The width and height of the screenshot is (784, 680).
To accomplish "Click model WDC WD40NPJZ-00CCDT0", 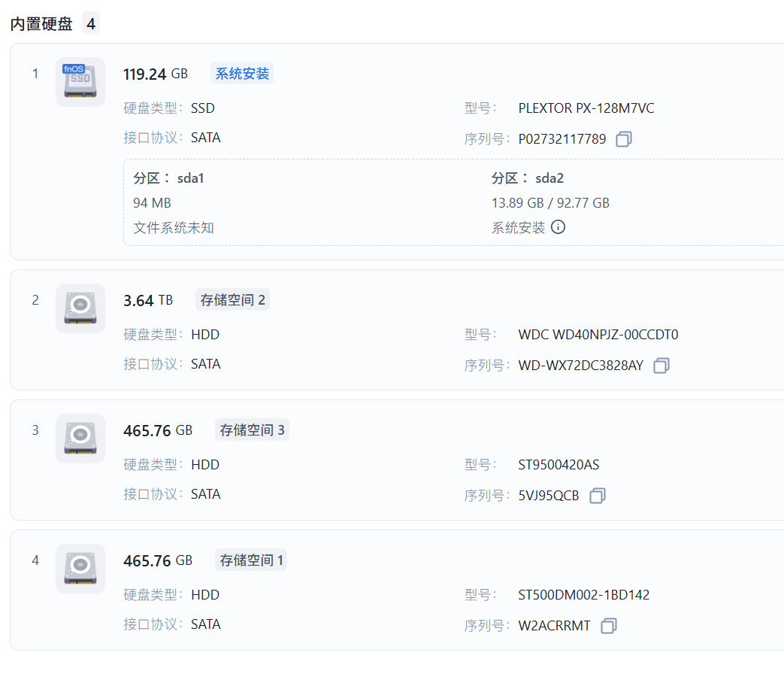I will click(x=598, y=334).
